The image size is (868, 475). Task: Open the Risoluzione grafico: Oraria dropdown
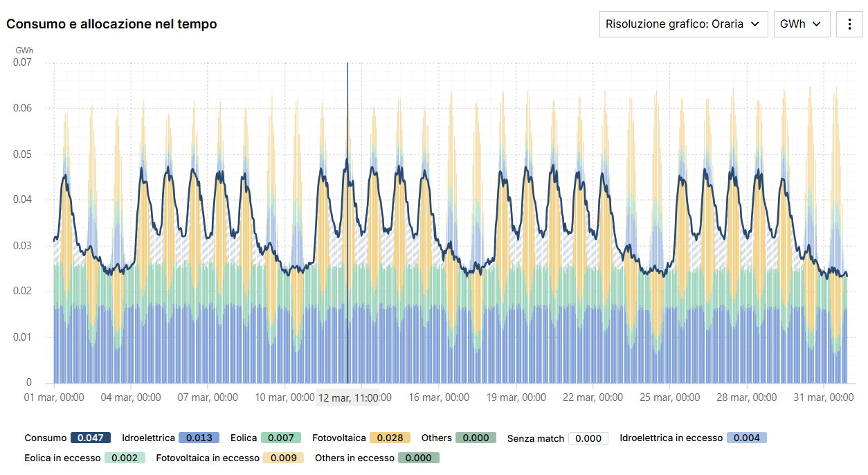point(684,24)
